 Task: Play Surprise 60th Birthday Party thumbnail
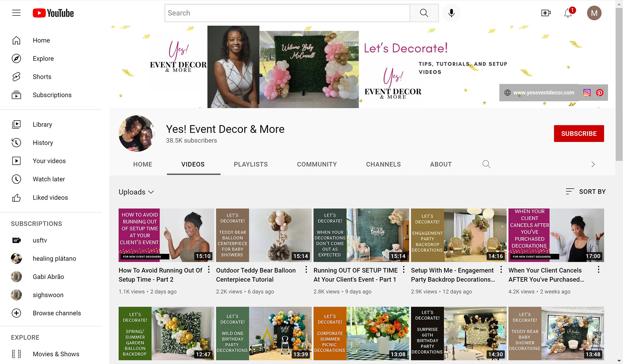pos(458,334)
